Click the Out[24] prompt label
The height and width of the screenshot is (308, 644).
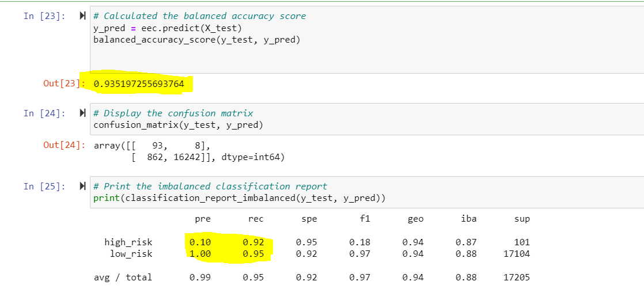point(64,145)
